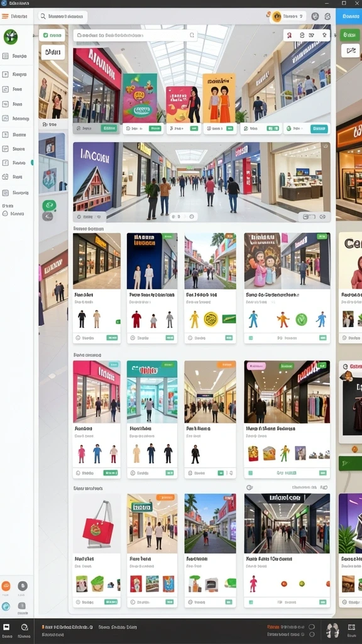This screenshot has width=362, height=644.
Task: Click the teal button at the hero strip's right end
Action: click(319, 128)
